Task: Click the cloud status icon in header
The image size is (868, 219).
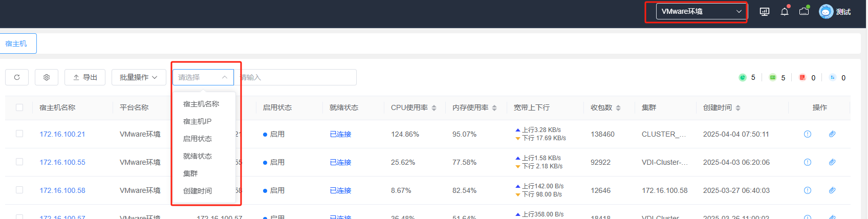Action: click(804, 11)
